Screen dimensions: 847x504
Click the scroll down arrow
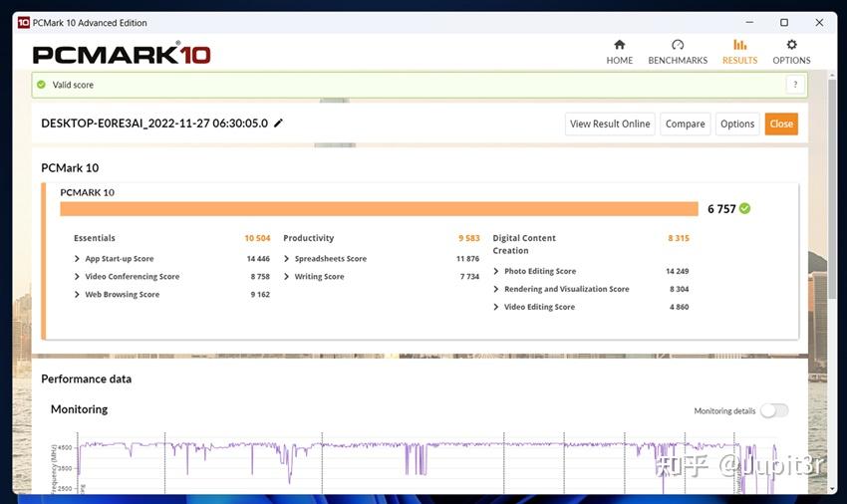(x=832, y=489)
